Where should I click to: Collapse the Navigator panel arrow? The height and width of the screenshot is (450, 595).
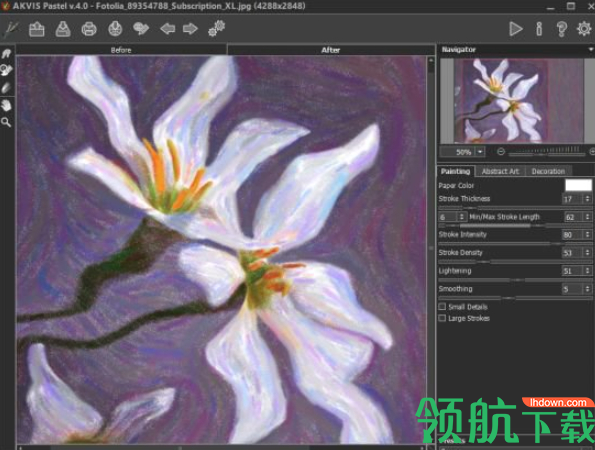click(590, 50)
